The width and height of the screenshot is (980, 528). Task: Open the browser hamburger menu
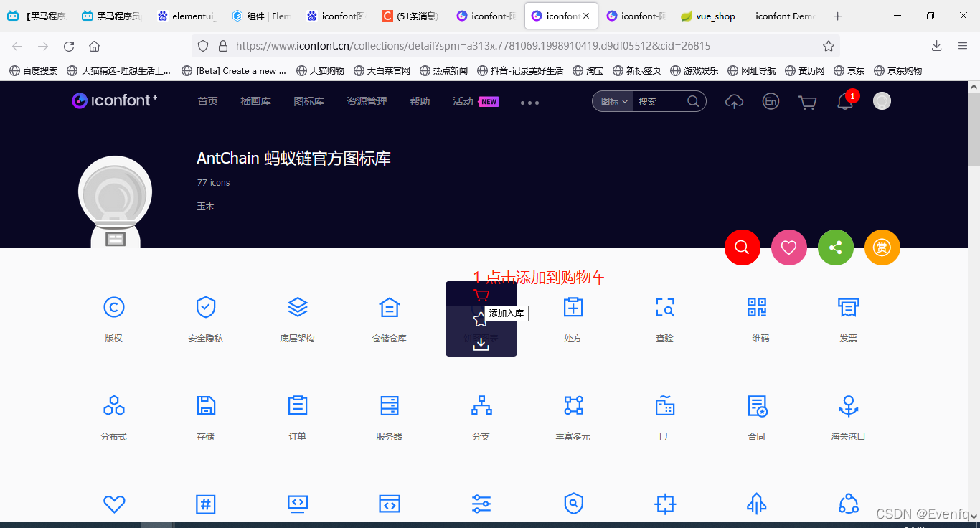[963, 46]
